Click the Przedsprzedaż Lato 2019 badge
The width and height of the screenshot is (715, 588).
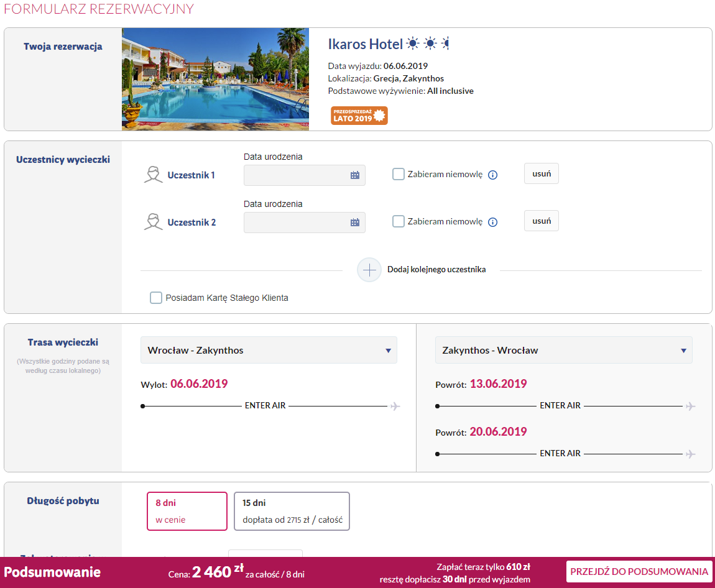[x=359, y=116]
